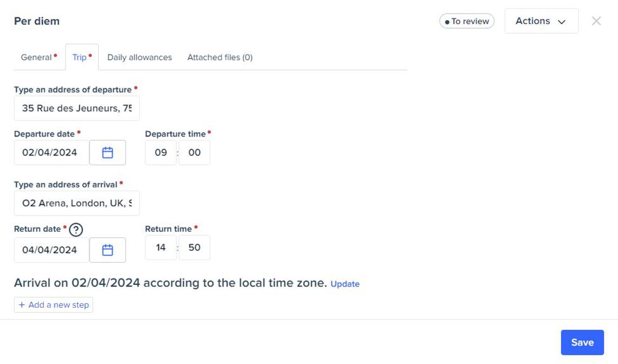This screenshot has width=618, height=364.
Task: Edit the departure address field
Action: (76, 108)
